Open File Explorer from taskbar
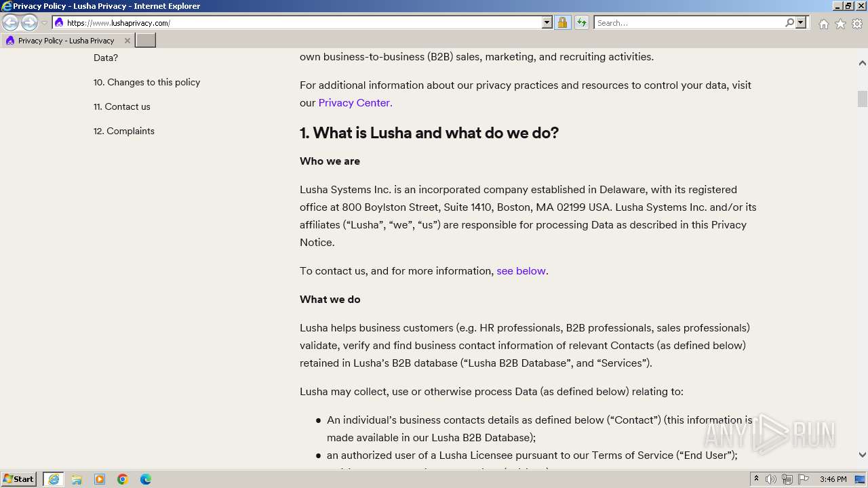 [77, 479]
